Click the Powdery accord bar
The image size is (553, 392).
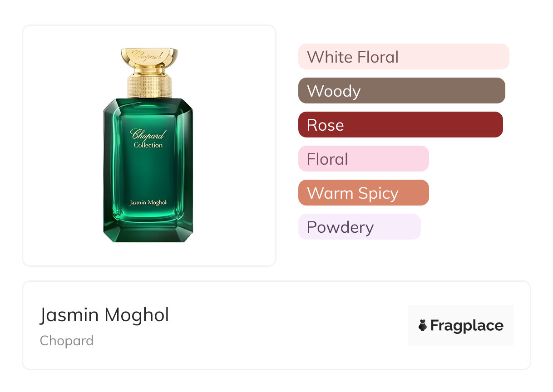[359, 227]
